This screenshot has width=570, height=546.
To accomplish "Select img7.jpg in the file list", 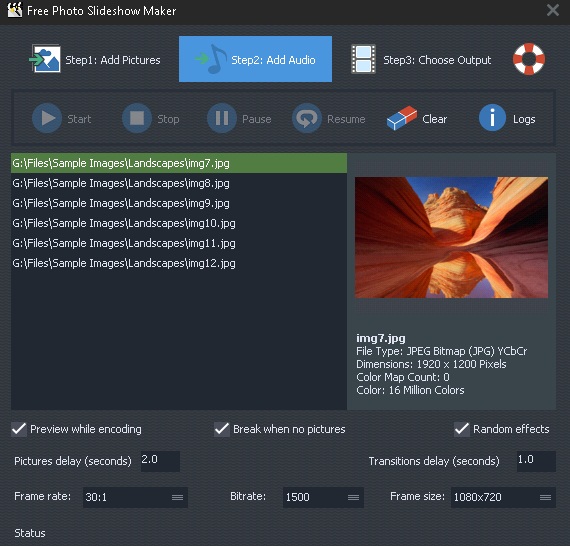I will coord(179,163).
